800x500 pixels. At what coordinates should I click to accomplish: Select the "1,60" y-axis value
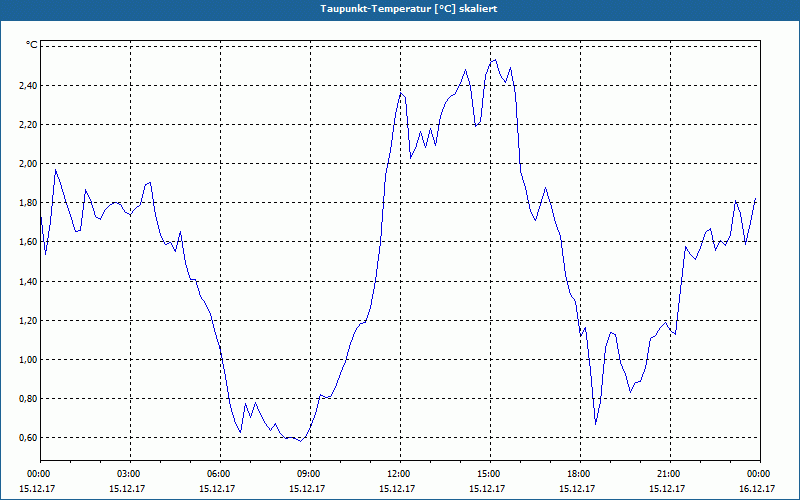pyautogui.click(x=28, y=242)
